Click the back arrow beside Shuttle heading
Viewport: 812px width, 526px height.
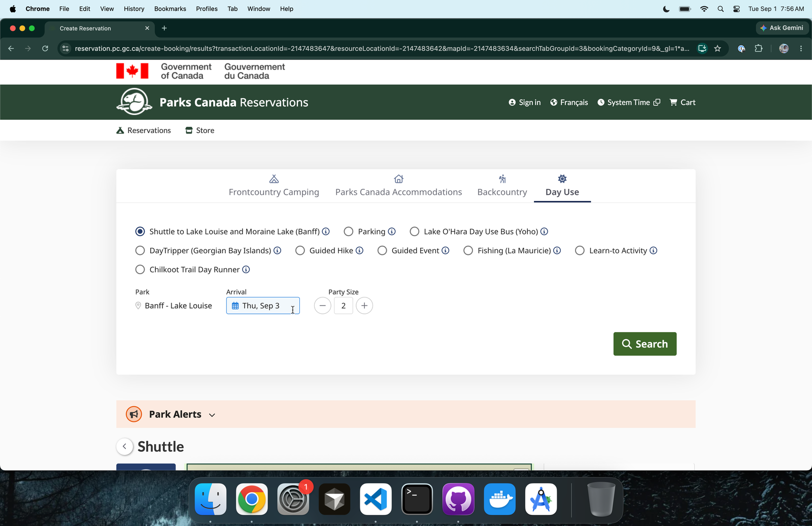125,446
